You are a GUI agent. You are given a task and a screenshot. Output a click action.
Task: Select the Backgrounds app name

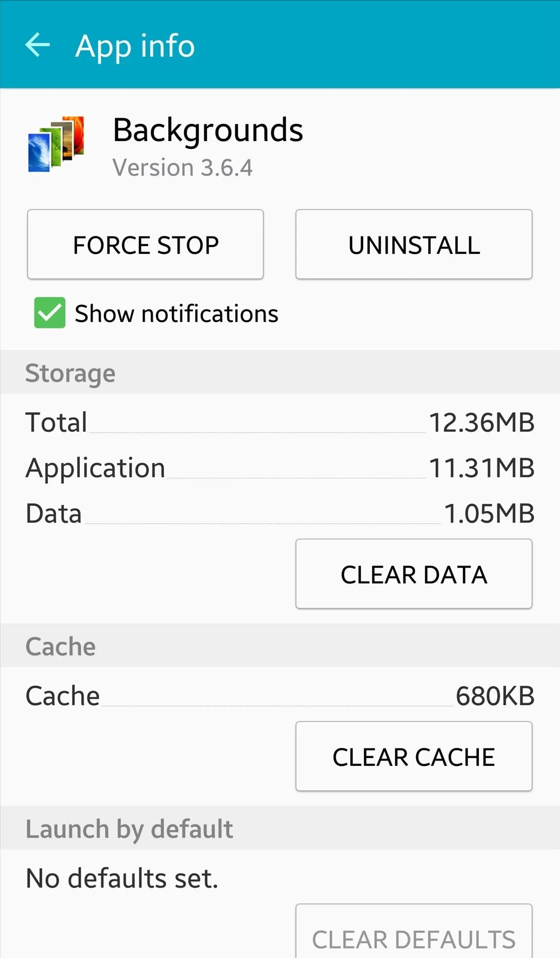(208, 130)
